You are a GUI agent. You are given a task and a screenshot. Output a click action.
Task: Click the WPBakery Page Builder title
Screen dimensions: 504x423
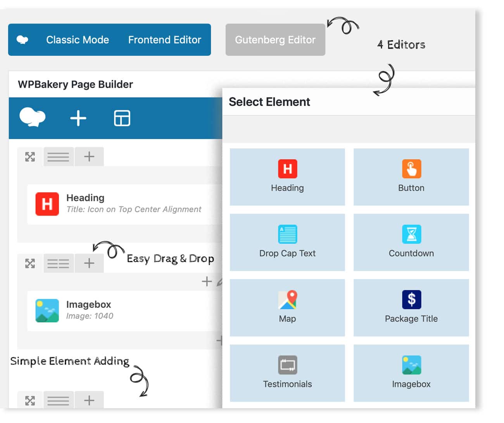[x=75, y=84]
